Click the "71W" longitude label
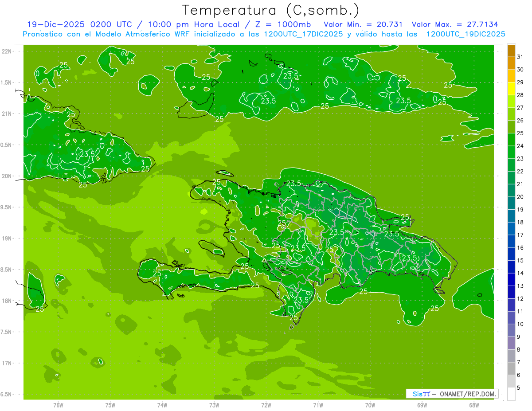532x411 pixels. pyautogui.click(x=318, y=405)
